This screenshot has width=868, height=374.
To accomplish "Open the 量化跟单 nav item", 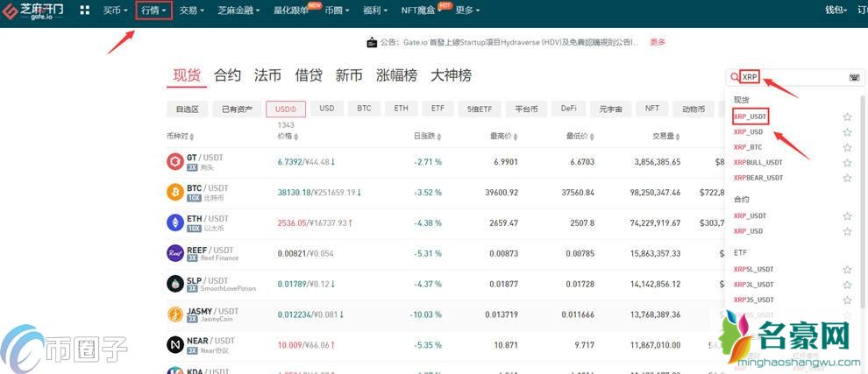I will (291, 10).
